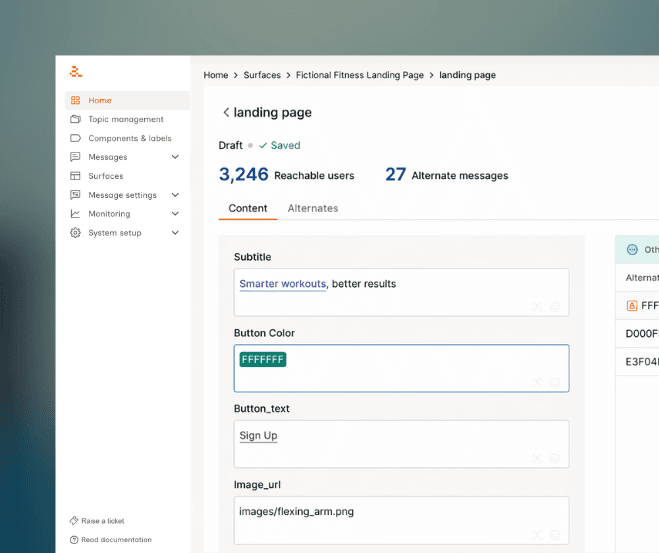This screenshot has height=553, width=659.
Task: Click the Components & labels tag icon
Action: coord(75,138)
